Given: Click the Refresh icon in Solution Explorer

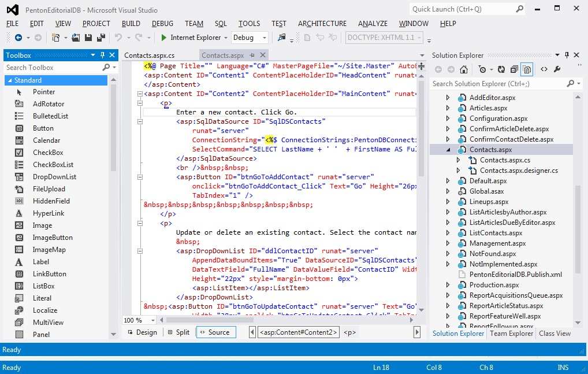Looking at the screenshot, I should (x=501, y=69).
